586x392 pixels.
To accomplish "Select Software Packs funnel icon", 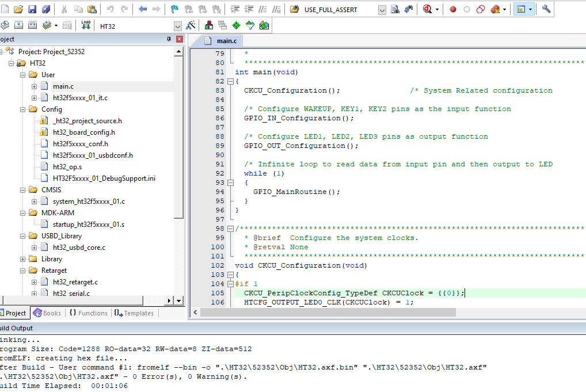I will (x=250, y=25).
